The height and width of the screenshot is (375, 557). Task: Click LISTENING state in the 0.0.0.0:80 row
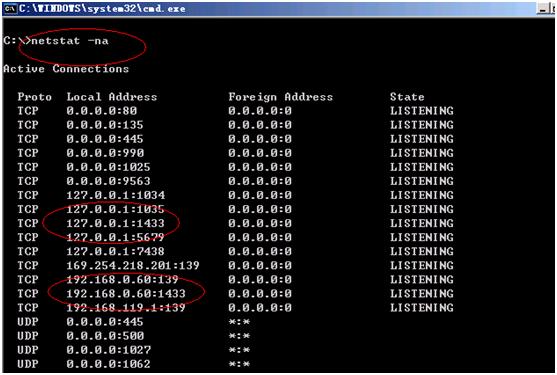click(x=422, y=111)
